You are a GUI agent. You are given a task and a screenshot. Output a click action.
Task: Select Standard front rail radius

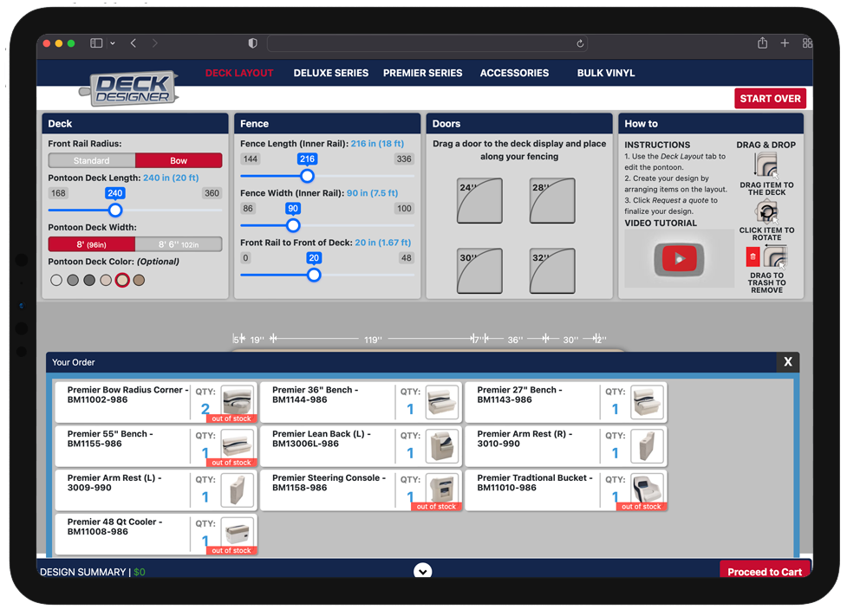[x=92, y=160]
